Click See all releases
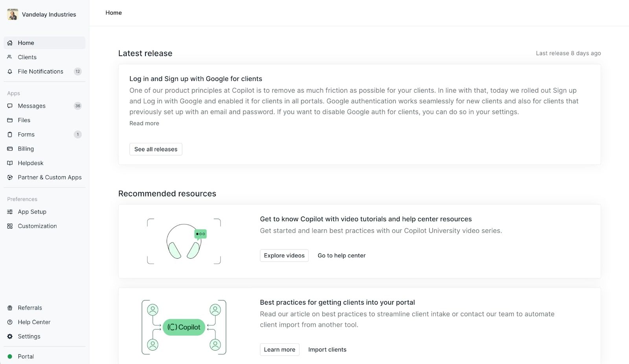 point(156,149)
